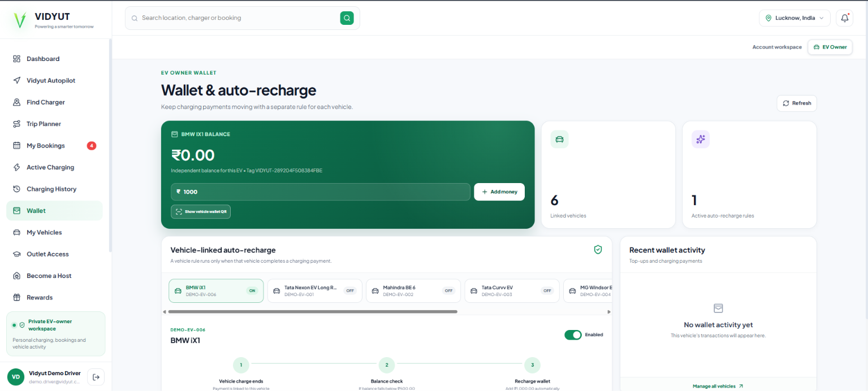Open the EV Owner workspace switcher
Image resolution: width=868 pixels, height=391 pixels.
coord(830,47)
